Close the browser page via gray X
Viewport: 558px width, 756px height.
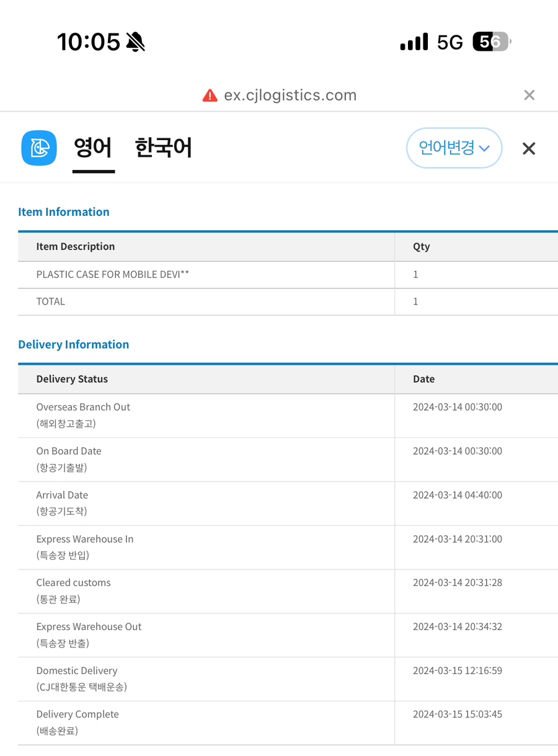click(x=529, y=95)
